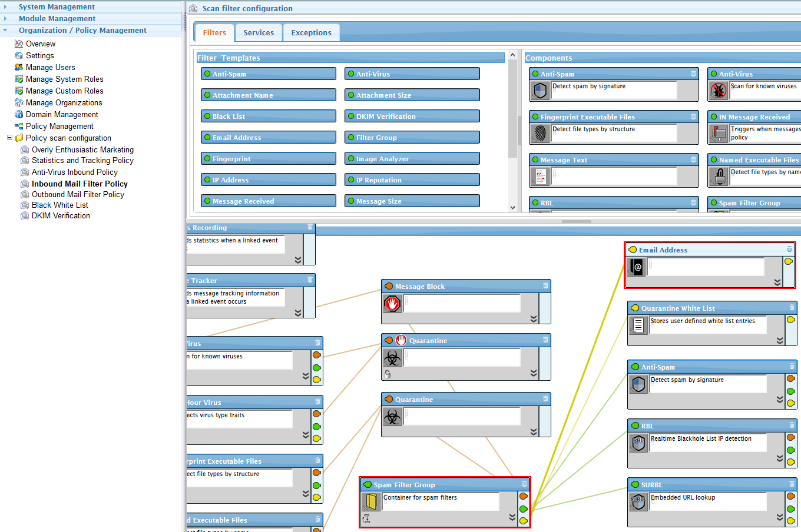Click the text field in the Message Block node
Viewport: 801px width, 532px height.
coord(462,303)
